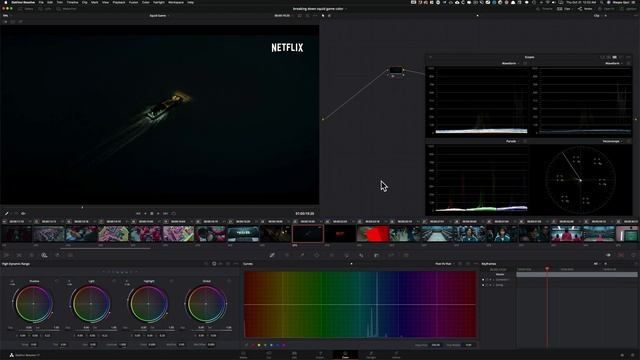Open the Power Window palette icon
The width and height of the screenshot is (640, 360).
click(x=317, y=255)
